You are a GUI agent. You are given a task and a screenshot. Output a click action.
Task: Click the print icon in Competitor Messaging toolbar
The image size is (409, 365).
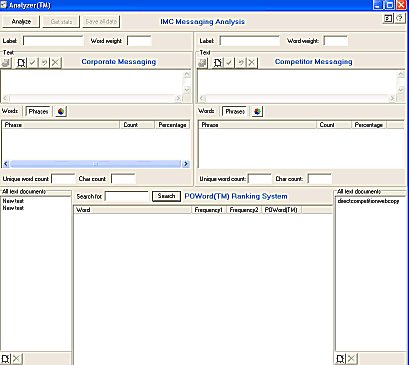tap(203, 62)
